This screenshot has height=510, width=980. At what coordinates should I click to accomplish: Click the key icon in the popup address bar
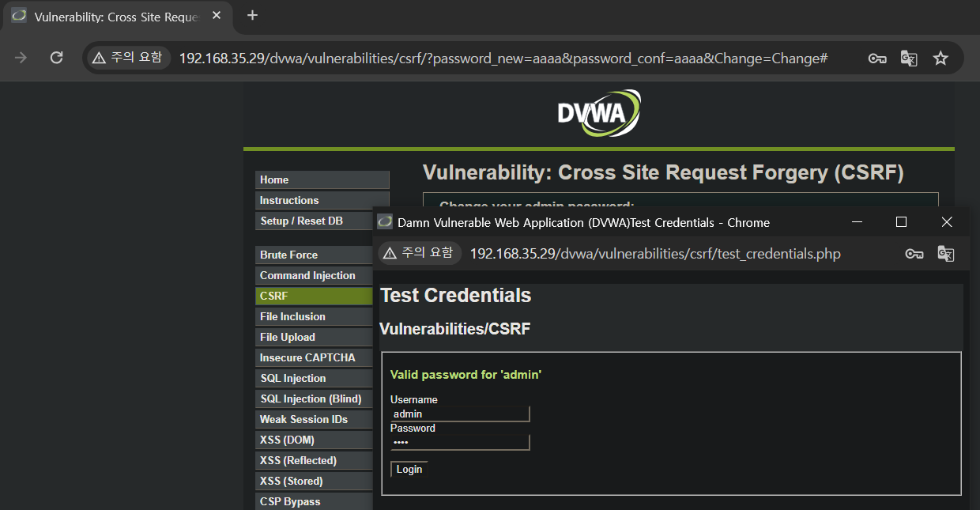pyautogui.click(x=914, y=254)
